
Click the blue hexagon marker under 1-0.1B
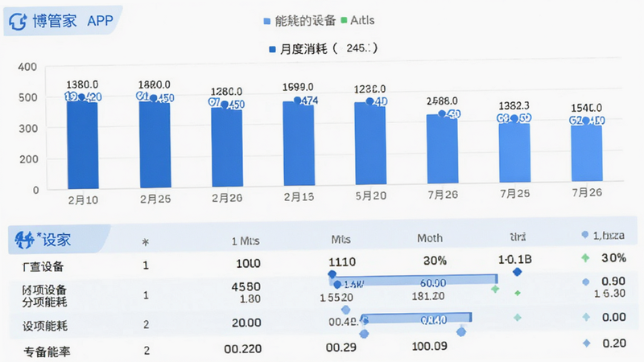[517, 272]
